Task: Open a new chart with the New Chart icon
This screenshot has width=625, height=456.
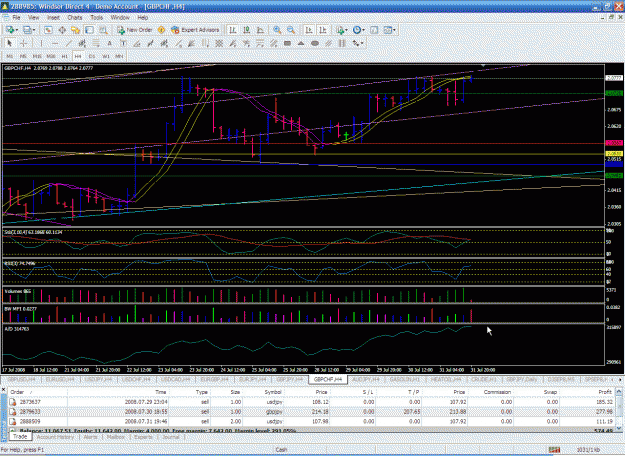Action: click(x=9, y=30)
